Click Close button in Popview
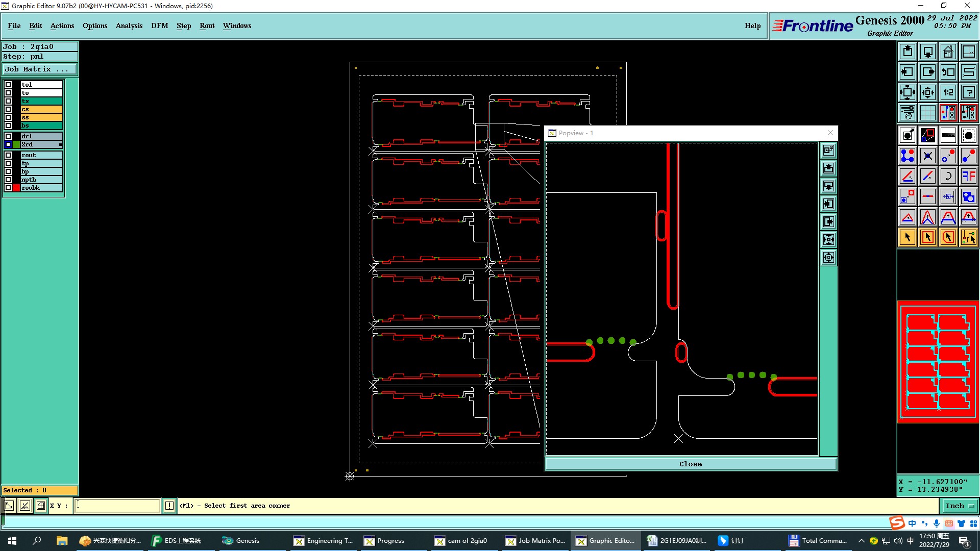 690,464
